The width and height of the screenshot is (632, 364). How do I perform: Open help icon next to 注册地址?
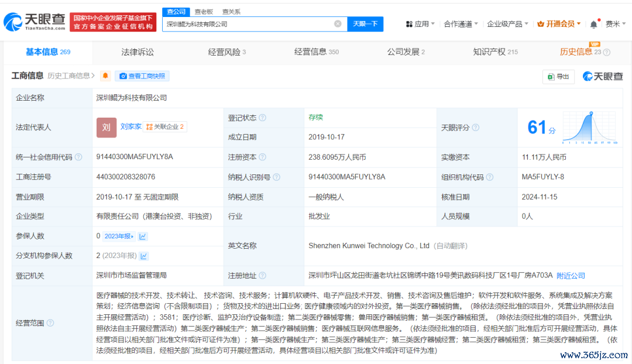[x=262, y=275]
